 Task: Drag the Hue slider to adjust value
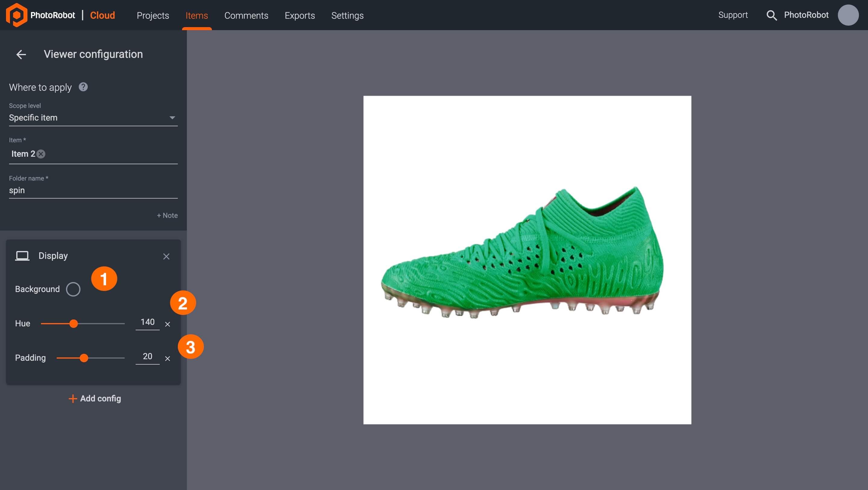[73, 323]
